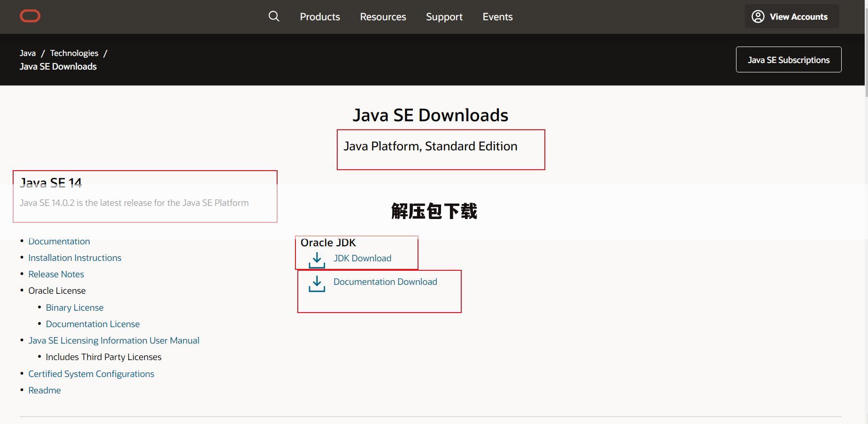Go to Java breadcrumb link

[28, 53]
